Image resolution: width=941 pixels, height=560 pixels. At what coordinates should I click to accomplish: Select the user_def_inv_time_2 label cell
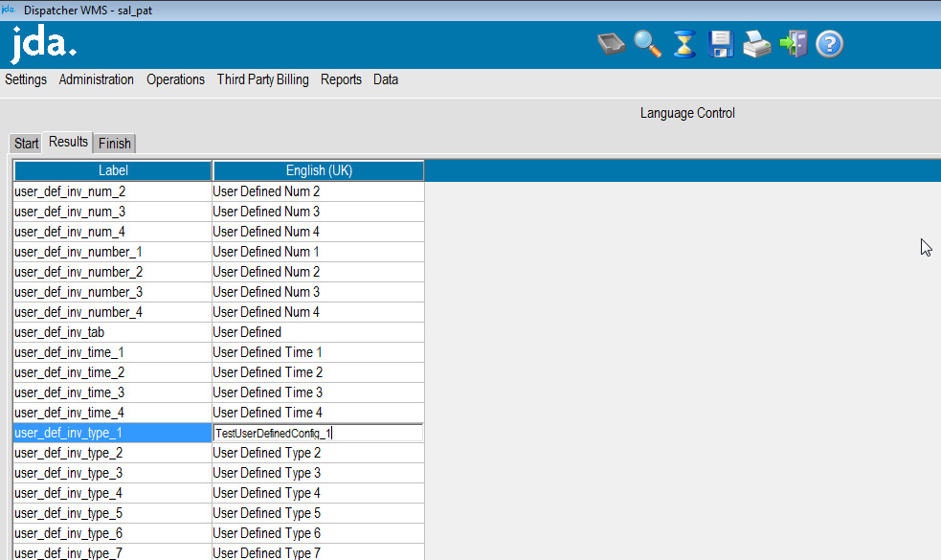112,372
